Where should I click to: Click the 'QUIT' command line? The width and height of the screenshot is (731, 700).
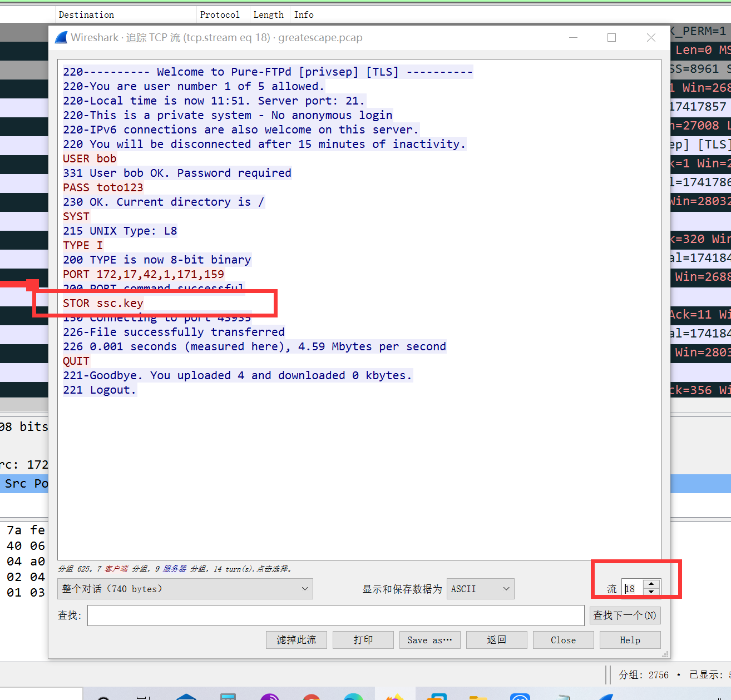(x=76, y=361)
